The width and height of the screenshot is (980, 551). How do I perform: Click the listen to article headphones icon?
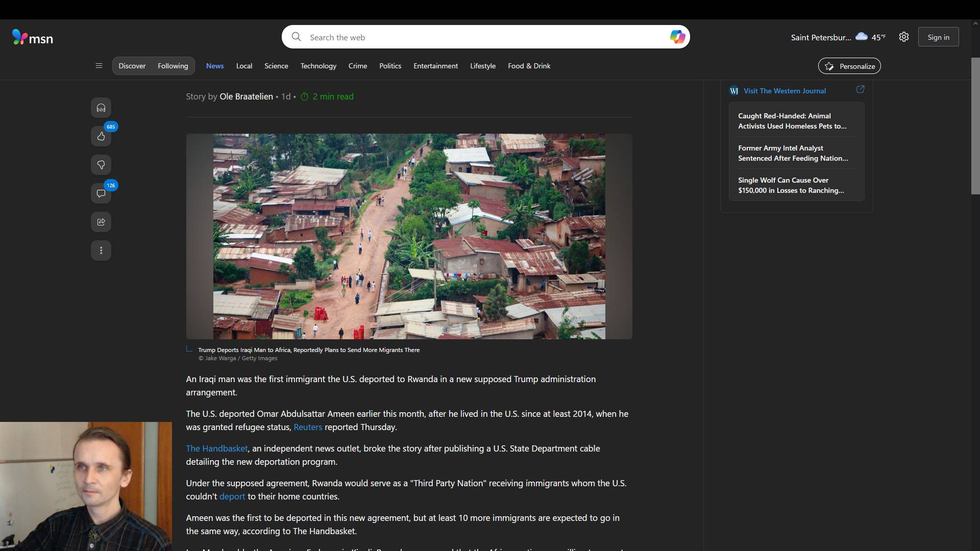coord(101,108)
